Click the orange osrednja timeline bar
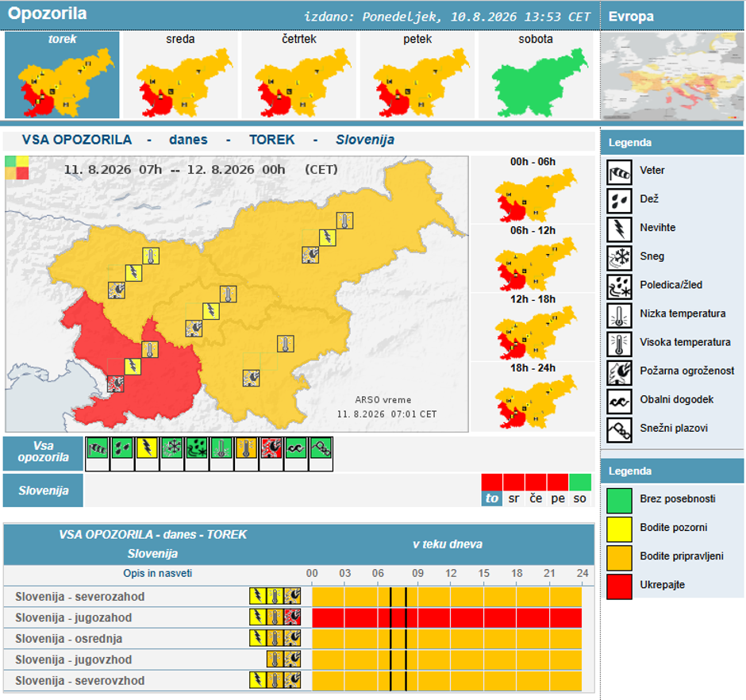This screenshot has width=746, height=700. click(447, 638)
